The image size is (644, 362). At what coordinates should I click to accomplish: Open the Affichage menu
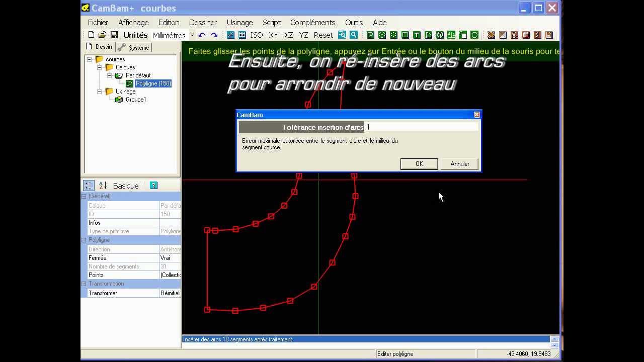[133, 22]
